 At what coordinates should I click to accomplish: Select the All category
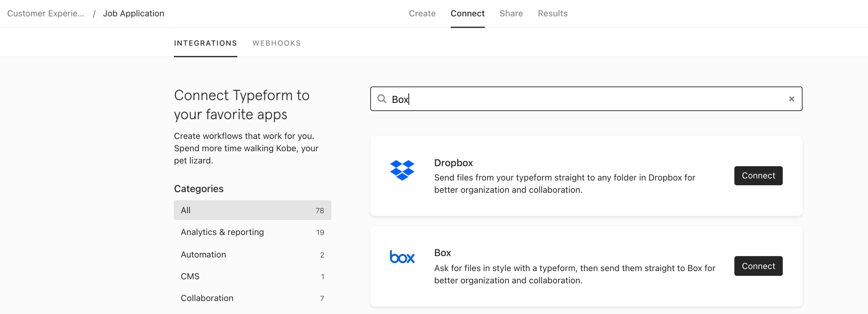point(252,210)
